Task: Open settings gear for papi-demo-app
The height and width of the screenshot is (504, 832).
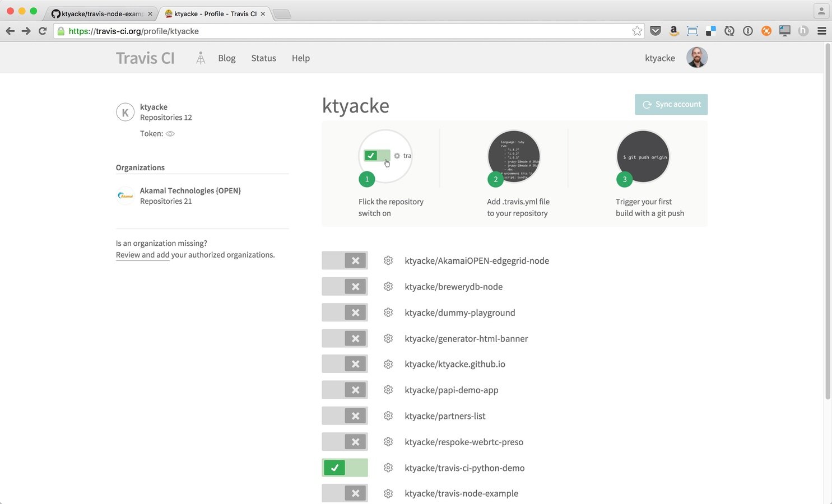Action: pyautogui.click(x=388, y=390)
